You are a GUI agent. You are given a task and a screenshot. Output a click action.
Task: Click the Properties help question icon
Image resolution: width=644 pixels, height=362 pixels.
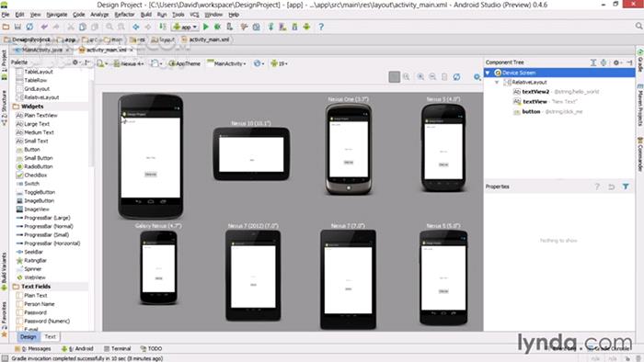pos(597,187)
